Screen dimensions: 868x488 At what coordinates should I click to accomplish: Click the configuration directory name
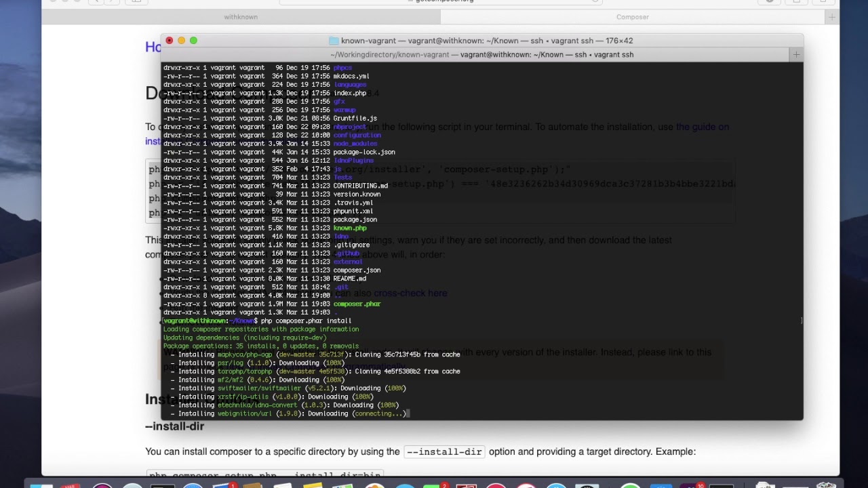(x=357, y=136)
